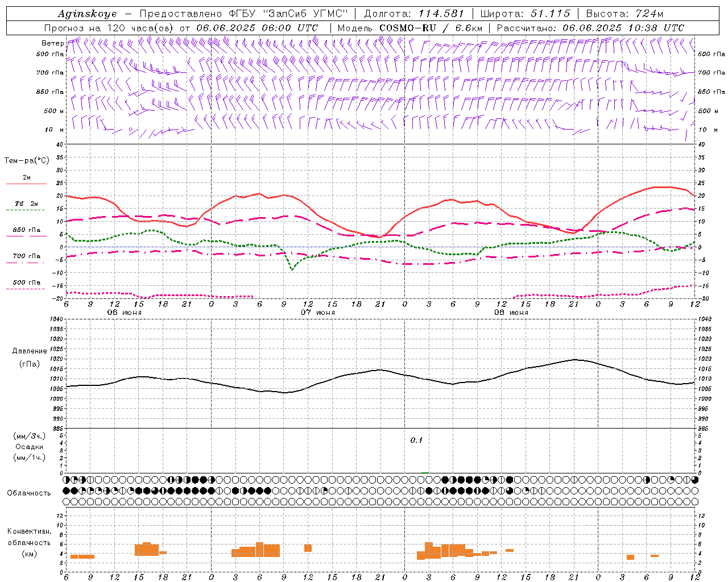Click the pink dotted '500 гПа' legend line
This screenshot has width=728, height=582.
(26, 289)
